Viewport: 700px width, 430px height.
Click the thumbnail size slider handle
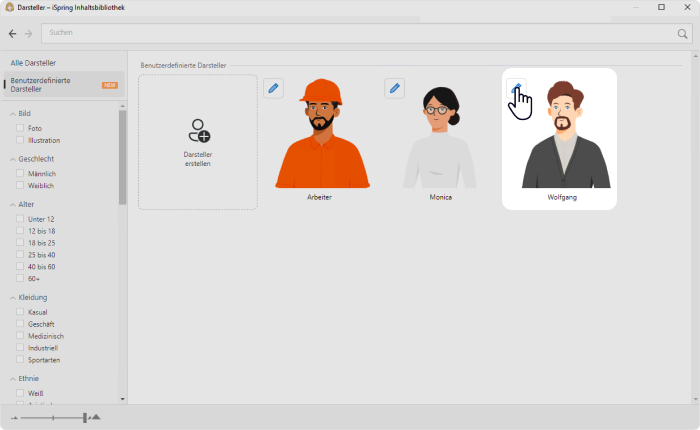[85, 418]
